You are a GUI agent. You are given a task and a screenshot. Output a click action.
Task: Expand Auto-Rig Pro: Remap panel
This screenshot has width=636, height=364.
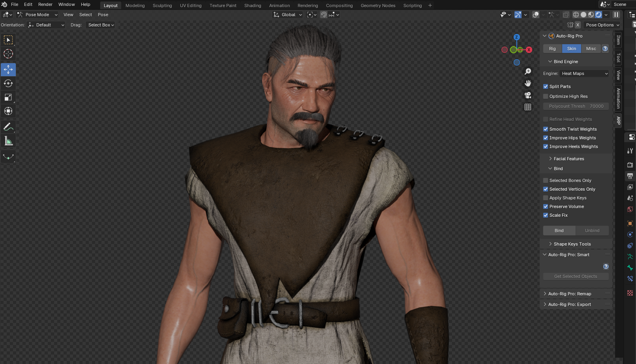point(569,294)
